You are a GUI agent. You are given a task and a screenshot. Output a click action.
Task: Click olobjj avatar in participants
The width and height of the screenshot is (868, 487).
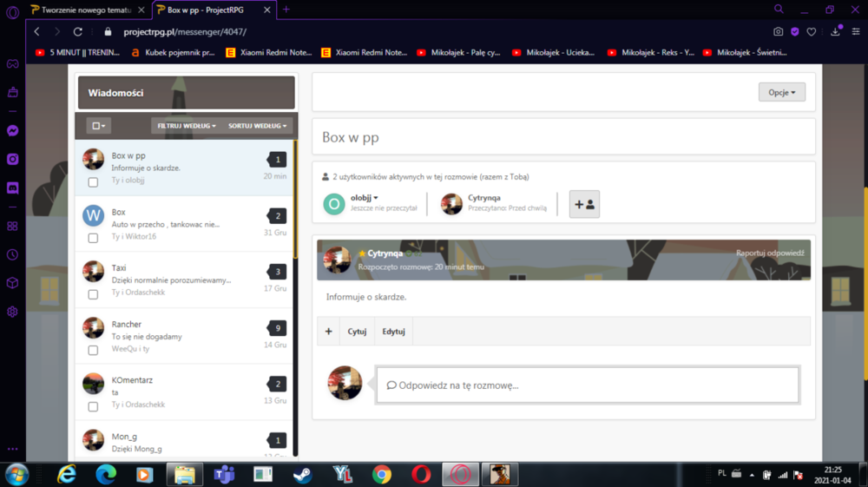[x=334, y=204]
